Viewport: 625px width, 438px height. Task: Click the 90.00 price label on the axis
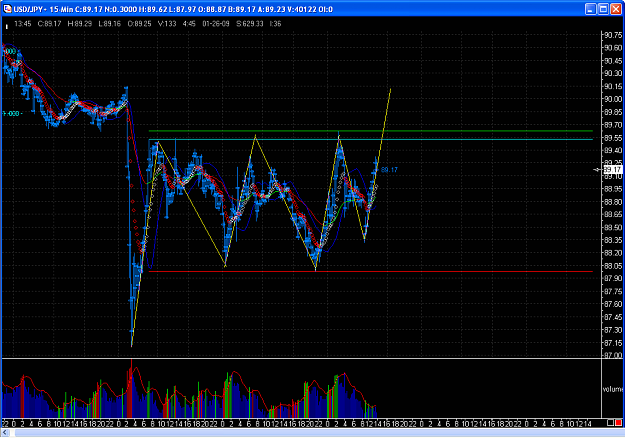[x=613, y=99]
